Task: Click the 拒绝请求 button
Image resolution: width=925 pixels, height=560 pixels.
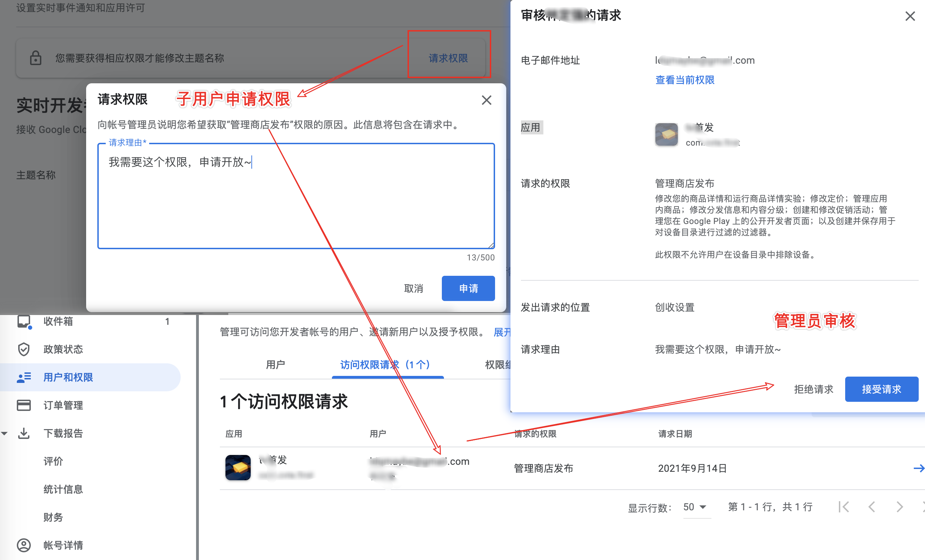Action: [814, 389]
